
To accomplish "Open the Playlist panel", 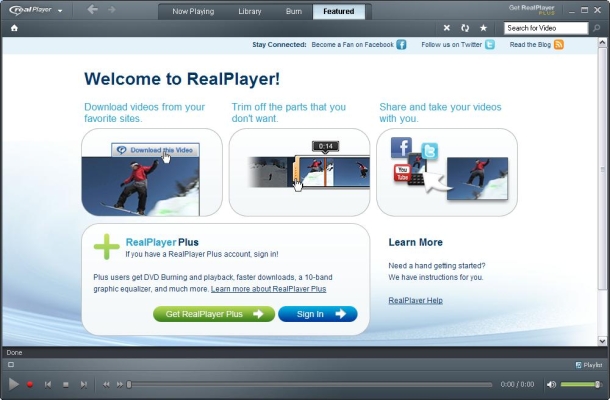I will (x=589, y=365).
